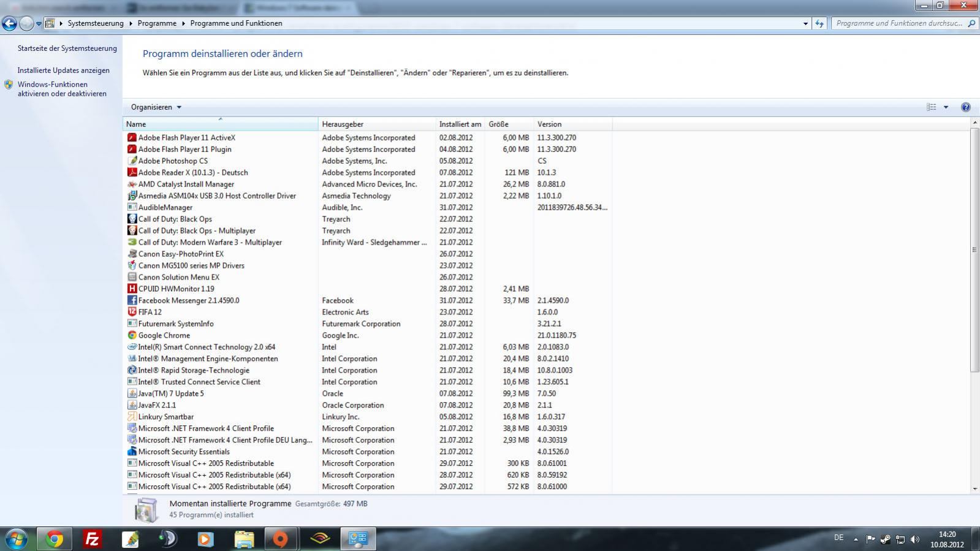
Task: Select the Adobe Flash Player 11 ActiveX icon
Action: pyautogui.click(x=132, y=138)
